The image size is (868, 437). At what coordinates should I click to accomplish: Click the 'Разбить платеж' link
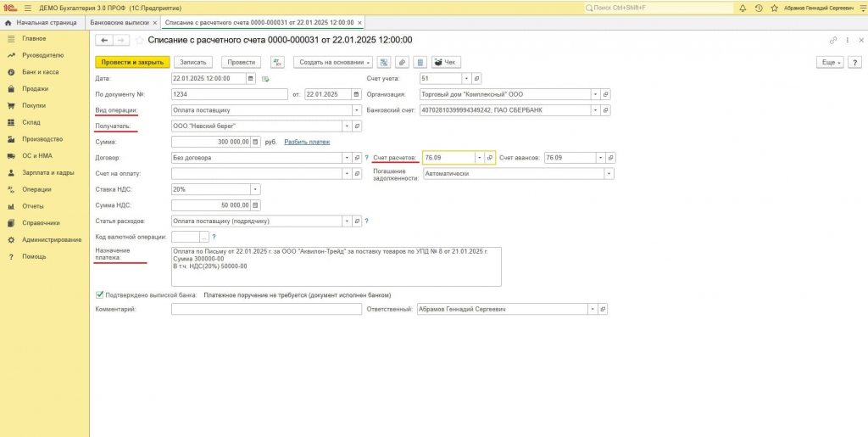(307, 143)
